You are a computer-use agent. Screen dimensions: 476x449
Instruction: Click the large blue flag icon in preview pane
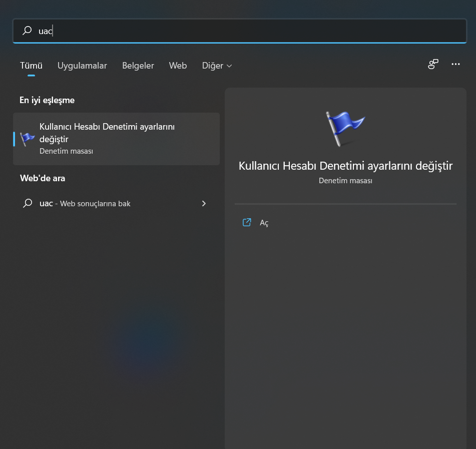click(345, 129)
